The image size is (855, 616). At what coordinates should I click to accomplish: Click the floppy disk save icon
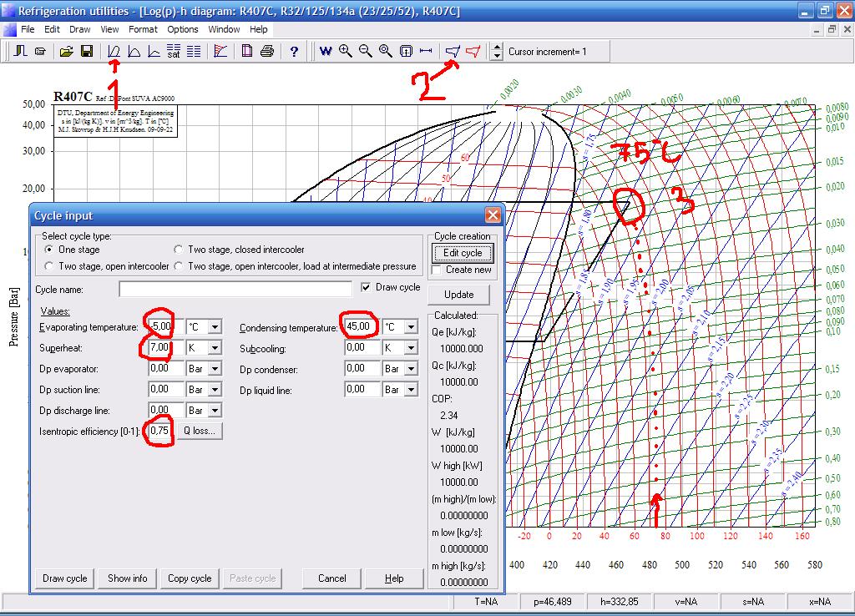pyautogui.click(x=86, y=52)
